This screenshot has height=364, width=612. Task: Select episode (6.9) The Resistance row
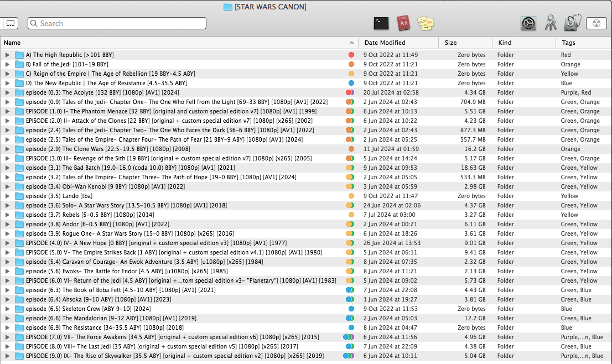coord(306,327)
